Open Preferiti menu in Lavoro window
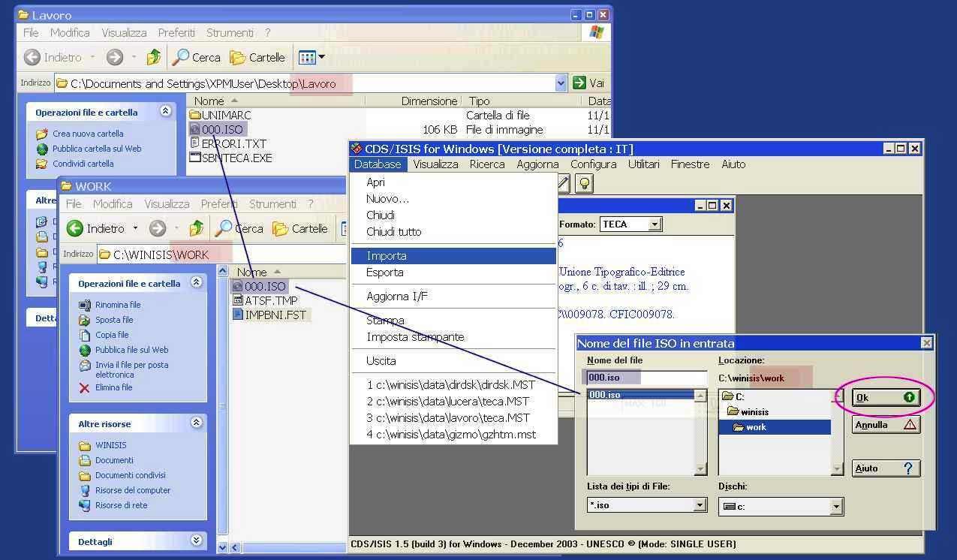The image size is (957, 560). (176, 33)
